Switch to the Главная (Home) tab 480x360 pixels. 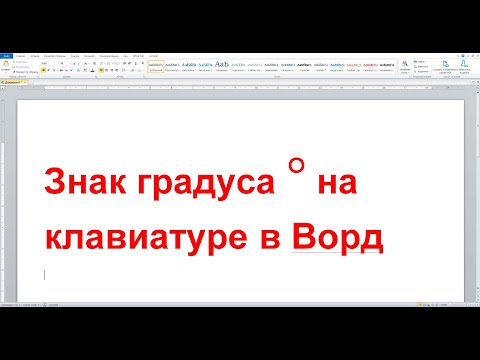(x=21, y=56)
